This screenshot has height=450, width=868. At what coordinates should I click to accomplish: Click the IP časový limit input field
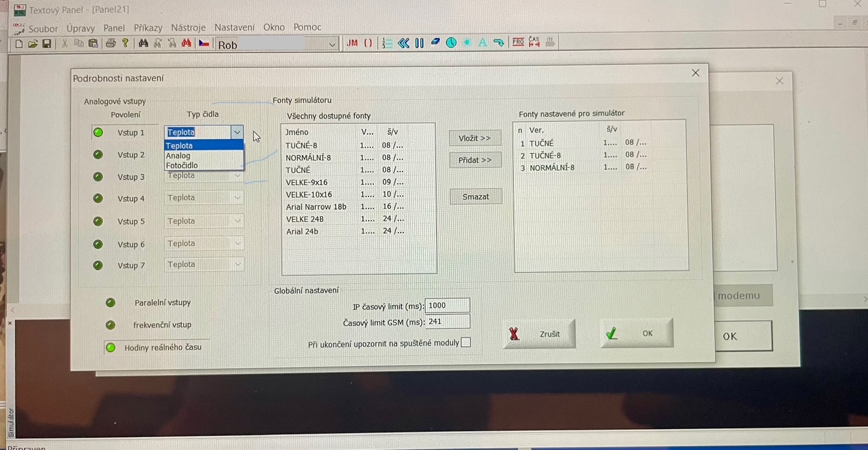click(447, 306)
